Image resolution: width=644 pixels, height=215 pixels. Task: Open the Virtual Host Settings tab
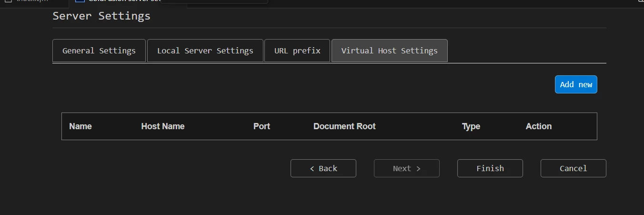tap(389, 51)
